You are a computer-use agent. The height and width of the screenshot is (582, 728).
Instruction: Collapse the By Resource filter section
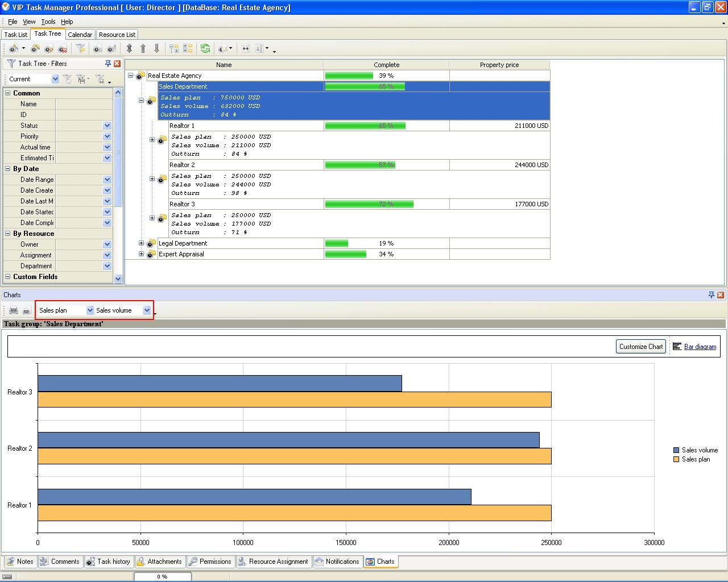pyautogui.click(x=8, y=234)
